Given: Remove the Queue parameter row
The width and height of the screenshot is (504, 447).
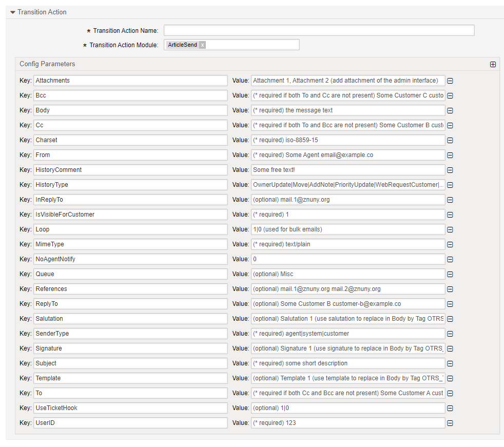Looking at the screenshot, I should point(450,274).
